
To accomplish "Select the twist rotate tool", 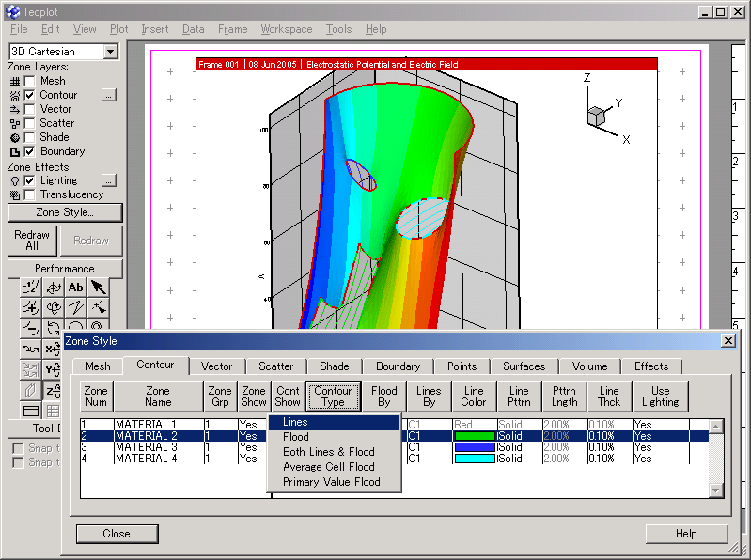I will (x=54, y=328).
